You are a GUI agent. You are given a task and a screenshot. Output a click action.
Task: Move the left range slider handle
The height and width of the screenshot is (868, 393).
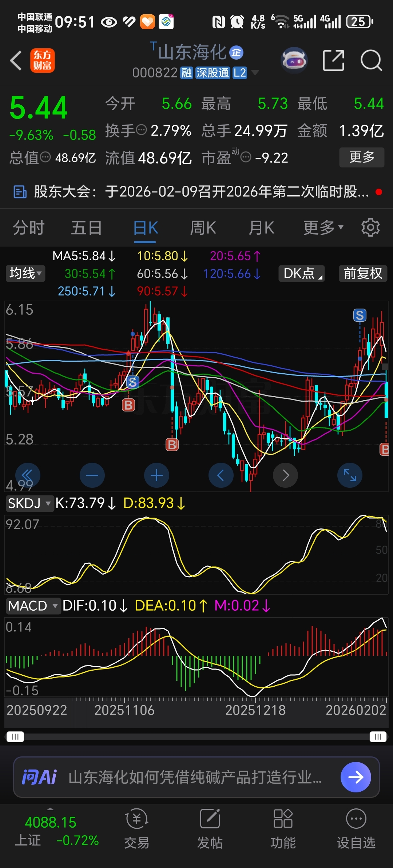15,737
